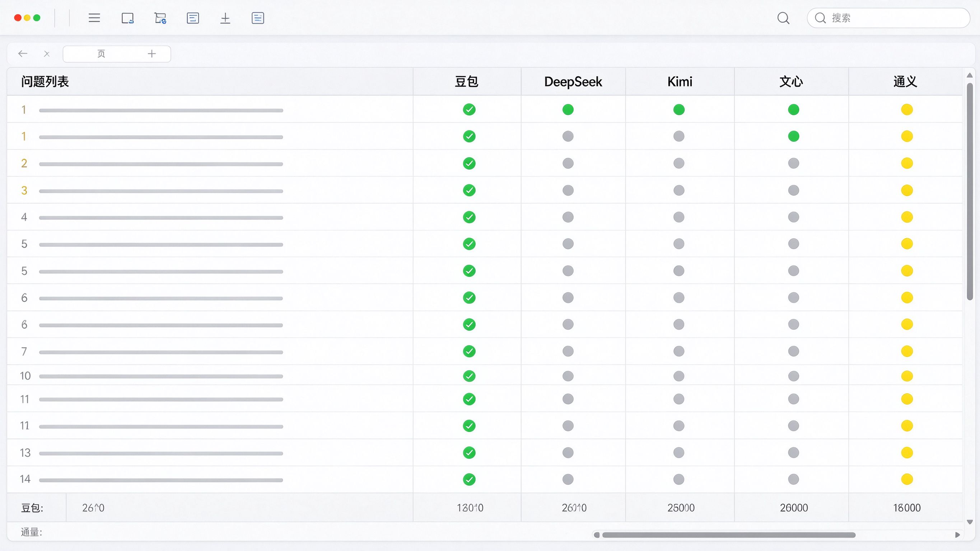Click the folder tree toolbar icon
This screenshot has height=551, width=980.
[160, 18]
